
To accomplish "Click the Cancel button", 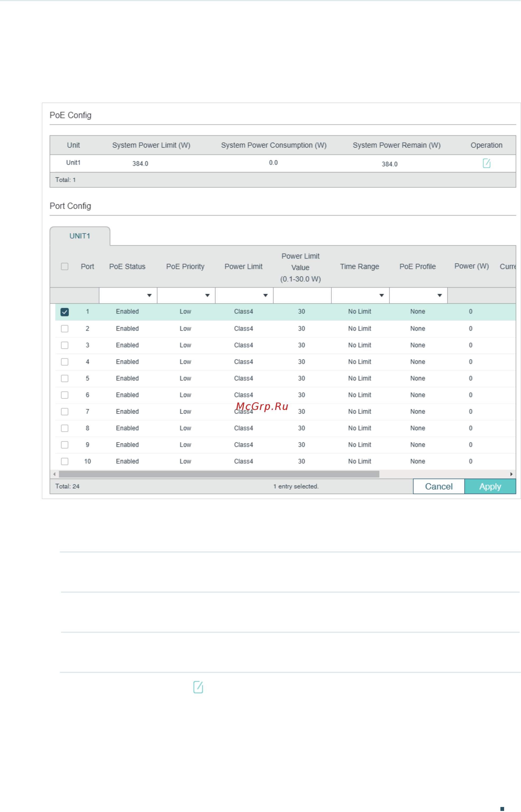I will click(x=439, y=487).
